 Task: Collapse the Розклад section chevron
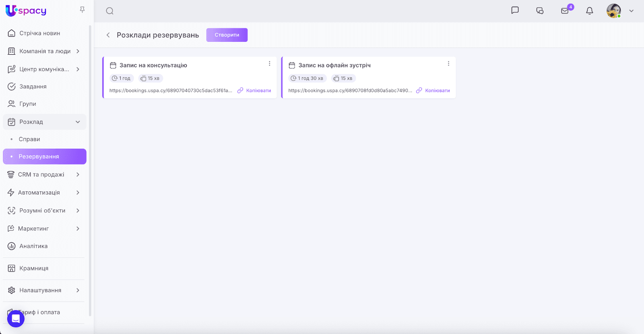pyautogui.click(x=78, y=122)
